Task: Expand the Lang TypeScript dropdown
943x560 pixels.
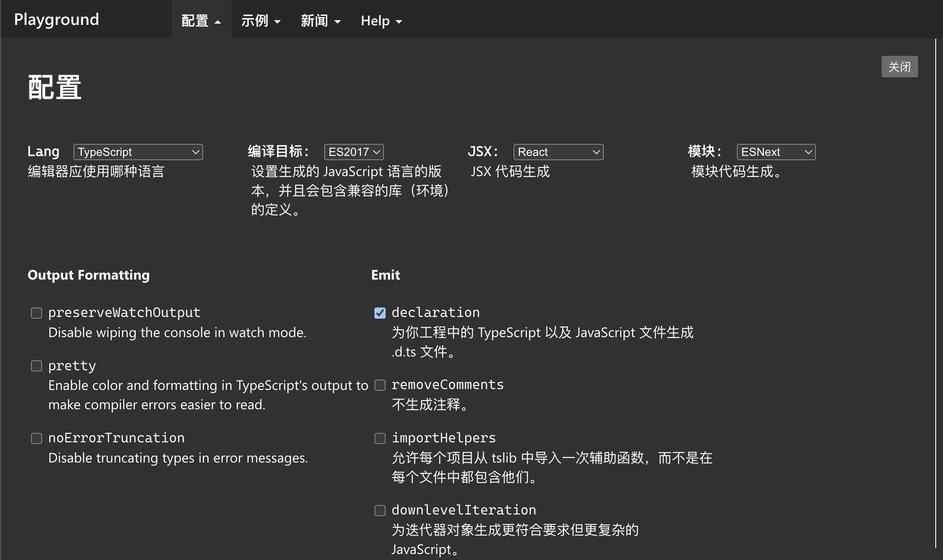Action: (138, 152)
